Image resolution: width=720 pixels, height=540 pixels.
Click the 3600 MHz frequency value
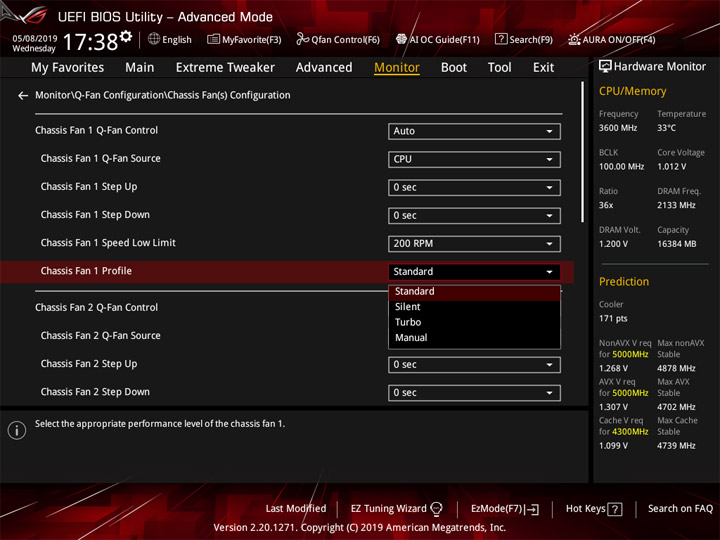pos(618,128)
